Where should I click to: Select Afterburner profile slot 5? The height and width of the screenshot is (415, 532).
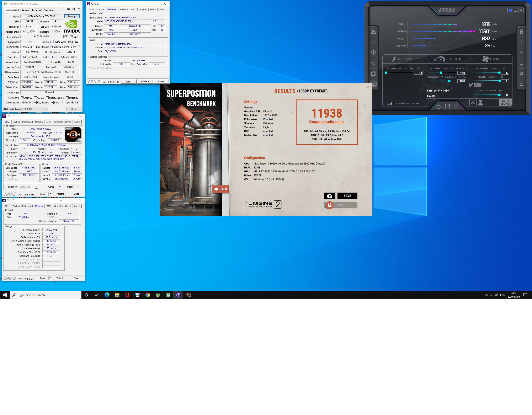(522, 85)
